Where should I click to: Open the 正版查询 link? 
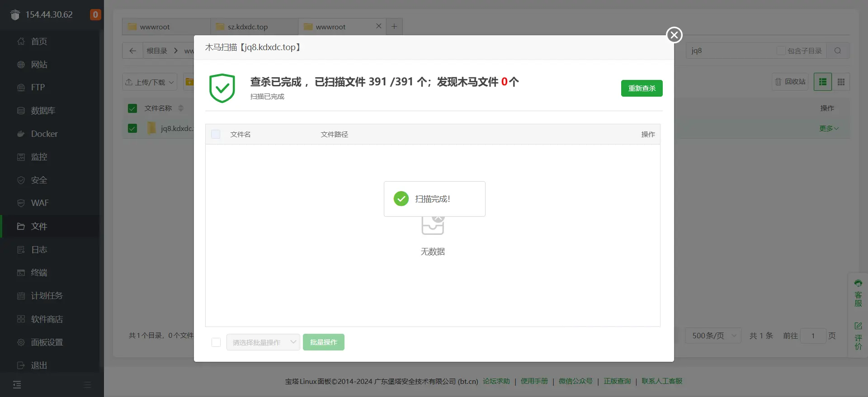coord(617,381)
